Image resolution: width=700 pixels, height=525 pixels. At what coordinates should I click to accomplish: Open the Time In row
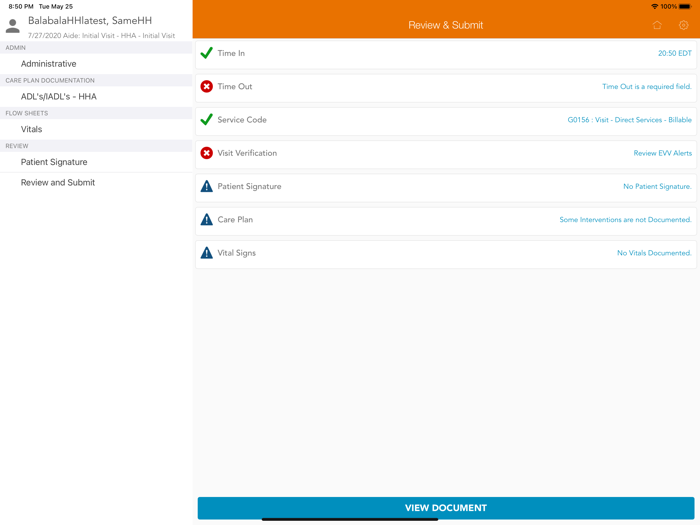(x=446, y=54)
